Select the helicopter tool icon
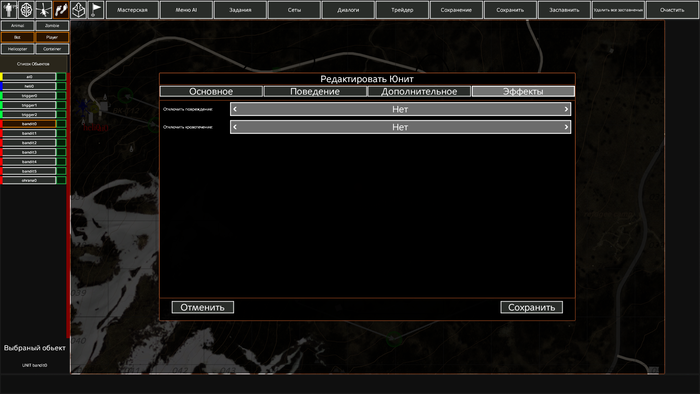The width and height of the screenshot is (700, 394). [x=44, y=9]
